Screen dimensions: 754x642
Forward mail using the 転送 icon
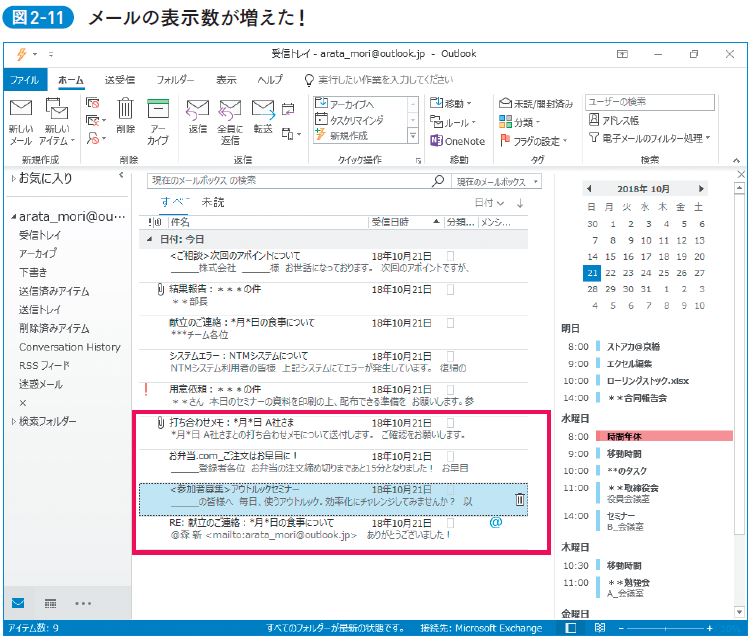tap(263, 110)
